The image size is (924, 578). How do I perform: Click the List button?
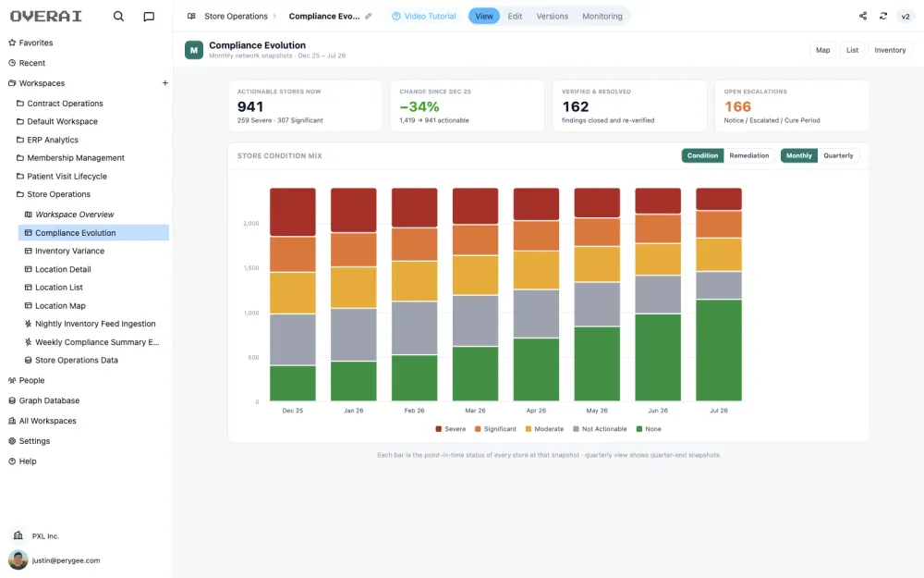(x=852, y=50)
